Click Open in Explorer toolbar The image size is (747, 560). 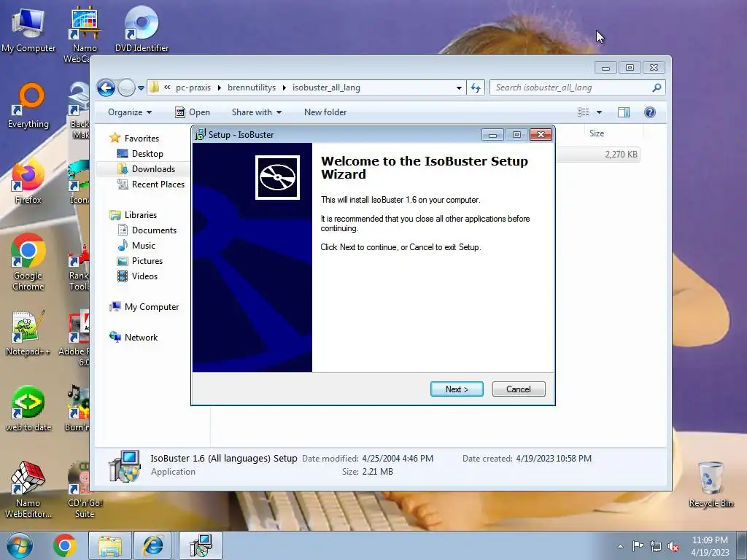click(193, 112)
